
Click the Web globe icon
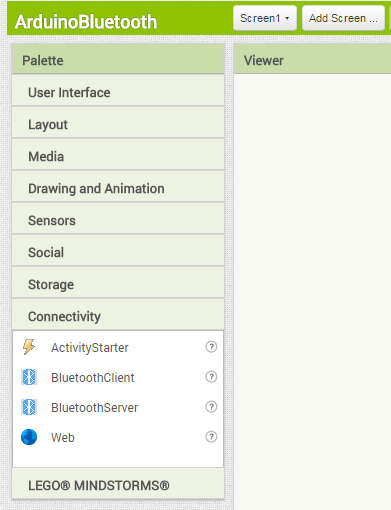[x=29, y=437]
